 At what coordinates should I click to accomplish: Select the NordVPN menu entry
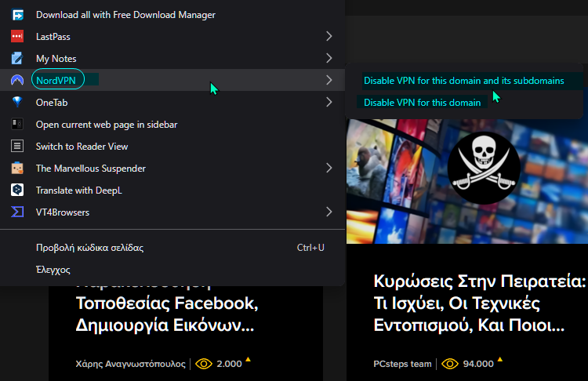pos(172,80)
